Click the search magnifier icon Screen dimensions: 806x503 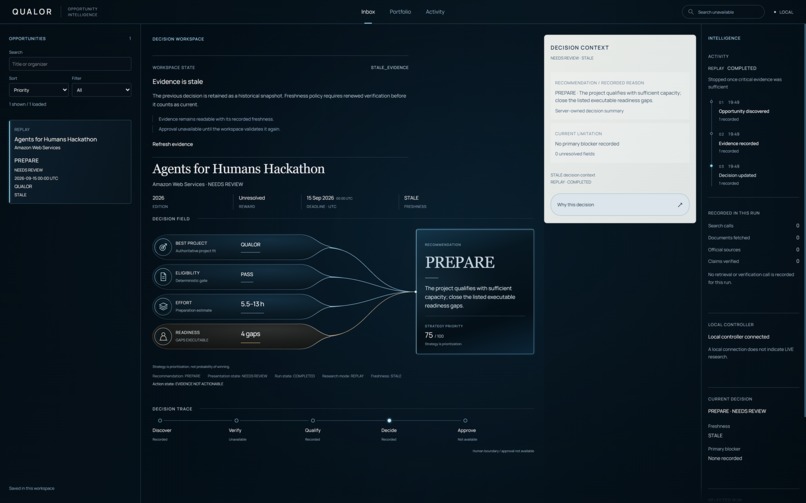(691, 12)
